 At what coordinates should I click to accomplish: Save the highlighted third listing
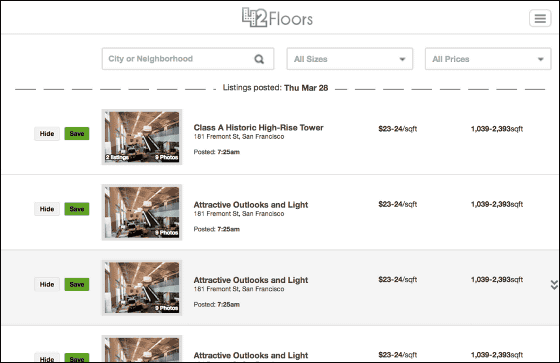coord(77,284)
